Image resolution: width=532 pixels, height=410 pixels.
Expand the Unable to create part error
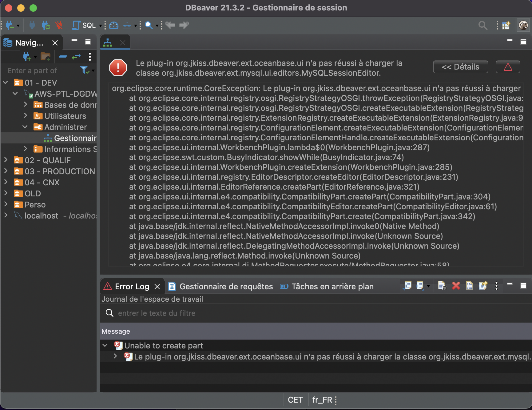click(105, 345)
